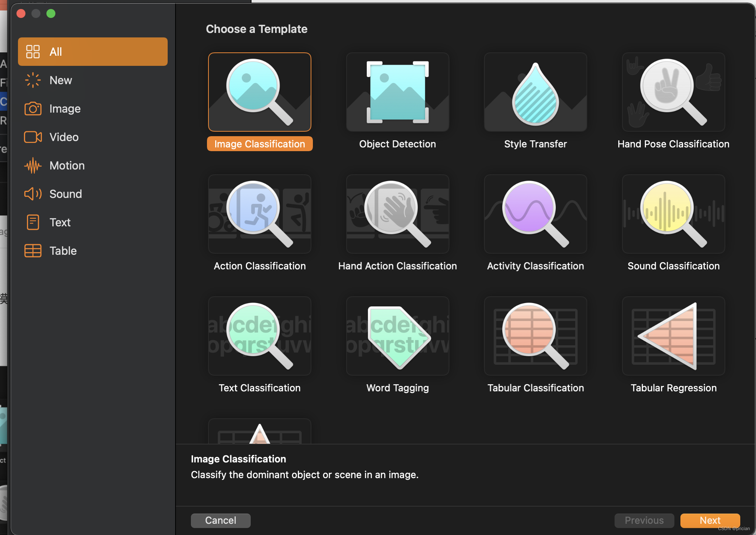Viewport: 756px width, 535px height.
Task: Choose Hand Action Classification template
Action: (x=397, y=214)
